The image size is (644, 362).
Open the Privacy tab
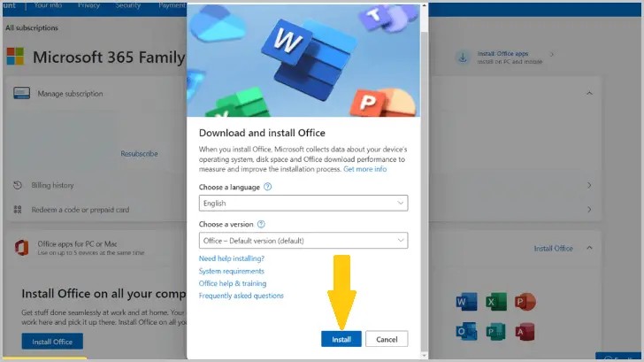pyautogui.click(x=88, y=5)
